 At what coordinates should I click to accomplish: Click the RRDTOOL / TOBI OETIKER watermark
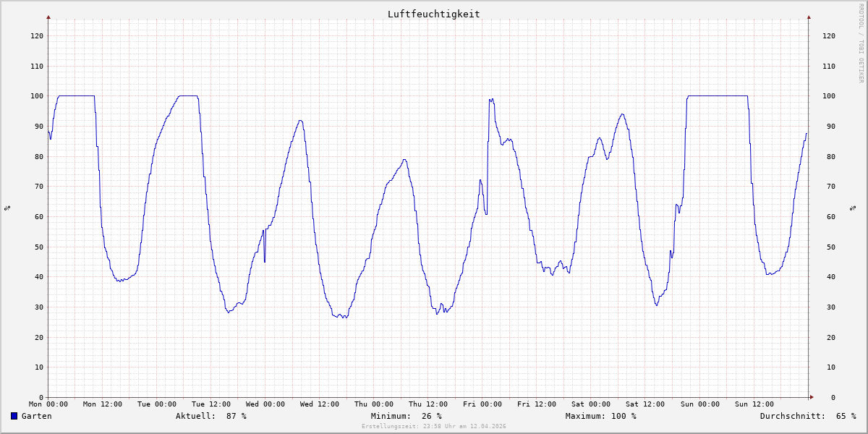(x=861, y=43)
